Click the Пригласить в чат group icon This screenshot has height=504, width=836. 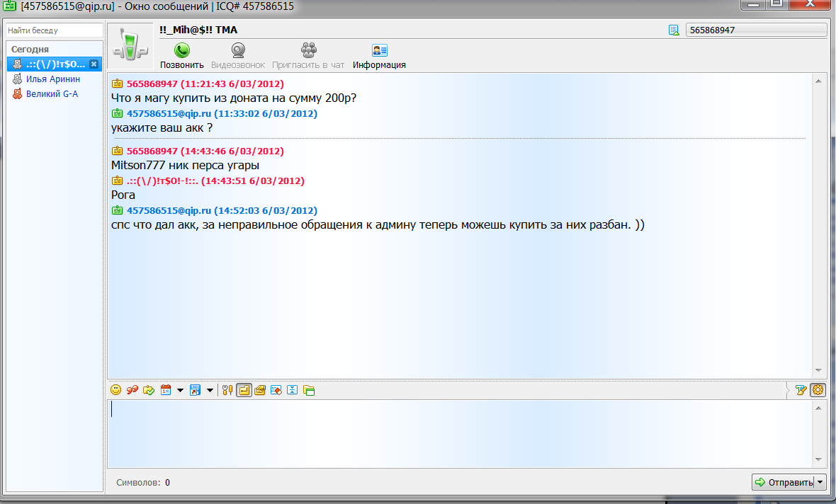coord(309,51)
